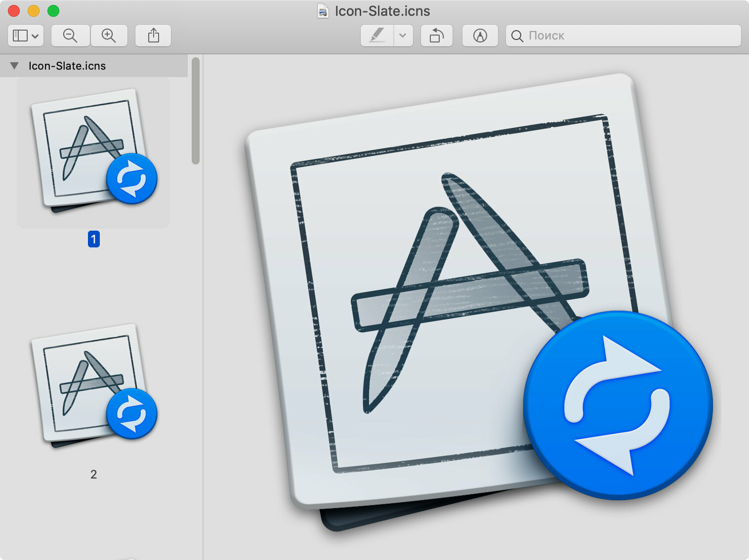
Task: Click the zoom in magnifier button
Action: tap(109, 36)
